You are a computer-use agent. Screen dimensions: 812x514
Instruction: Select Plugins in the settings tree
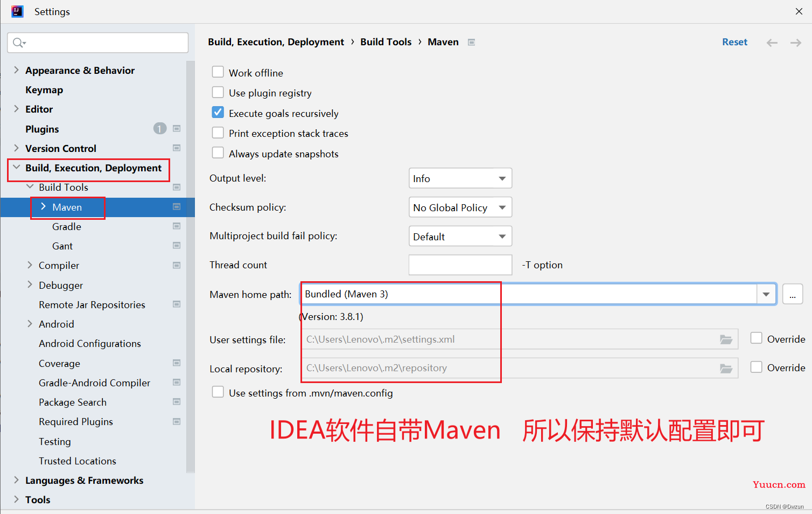pyautogui.click(x=42, y=129)
